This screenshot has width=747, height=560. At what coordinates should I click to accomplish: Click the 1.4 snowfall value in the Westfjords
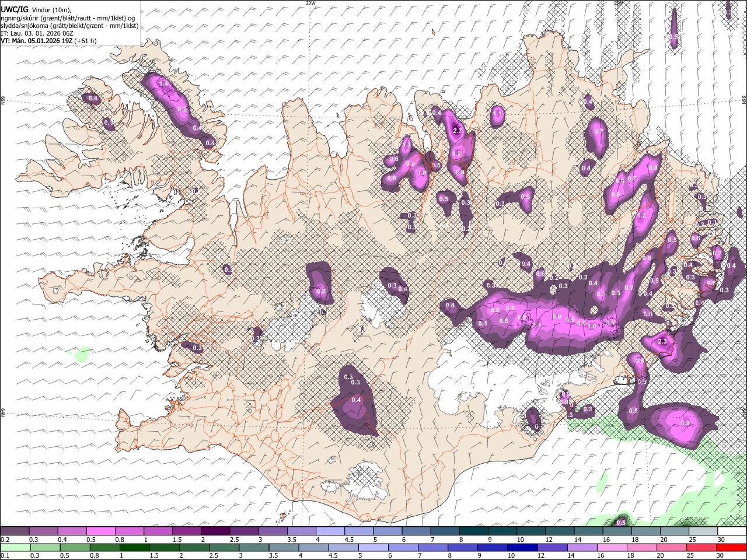pos(164,84)
